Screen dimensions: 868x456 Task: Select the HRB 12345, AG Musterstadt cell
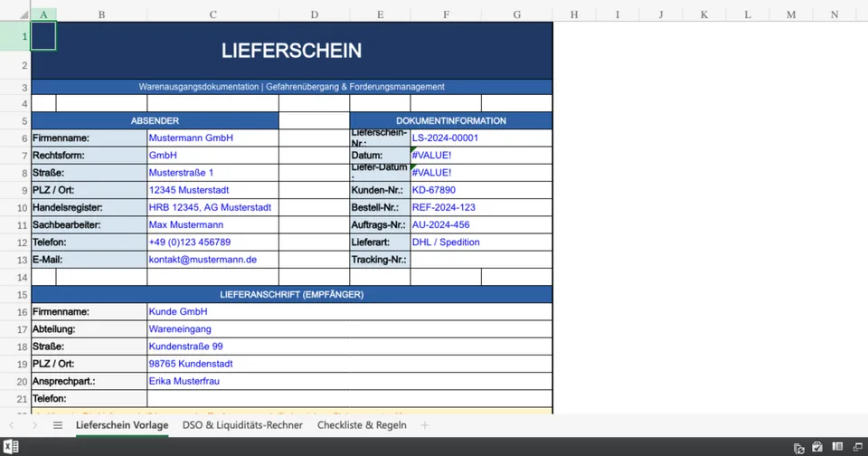pos(212,207)
